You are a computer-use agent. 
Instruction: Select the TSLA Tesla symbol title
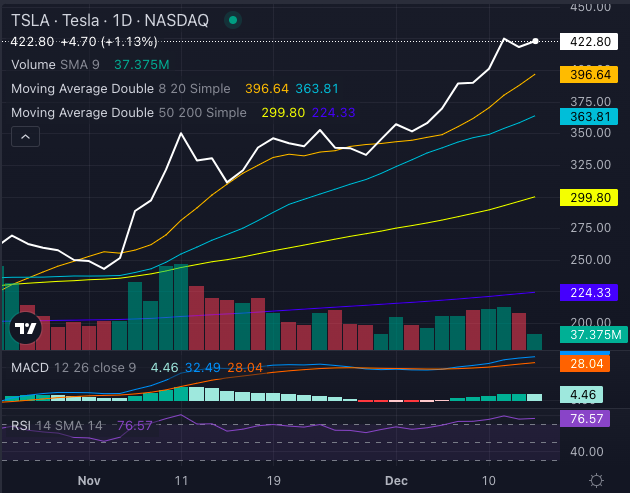pos(110,19)
